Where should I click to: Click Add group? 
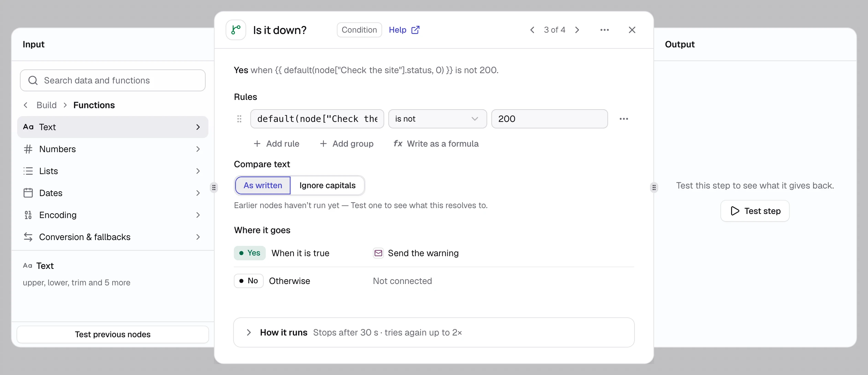346,144
